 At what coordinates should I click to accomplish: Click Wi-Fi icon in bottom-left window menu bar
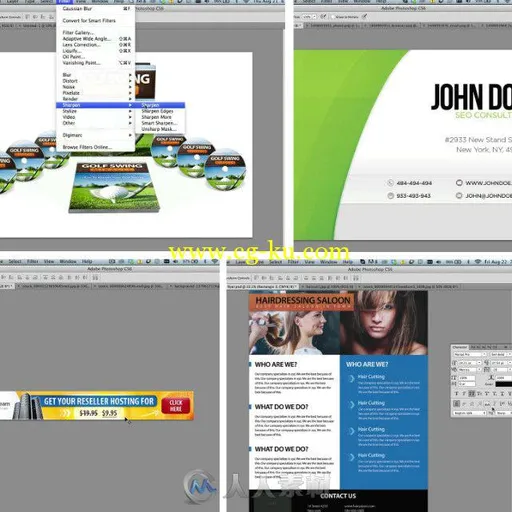tap(215, 262)
